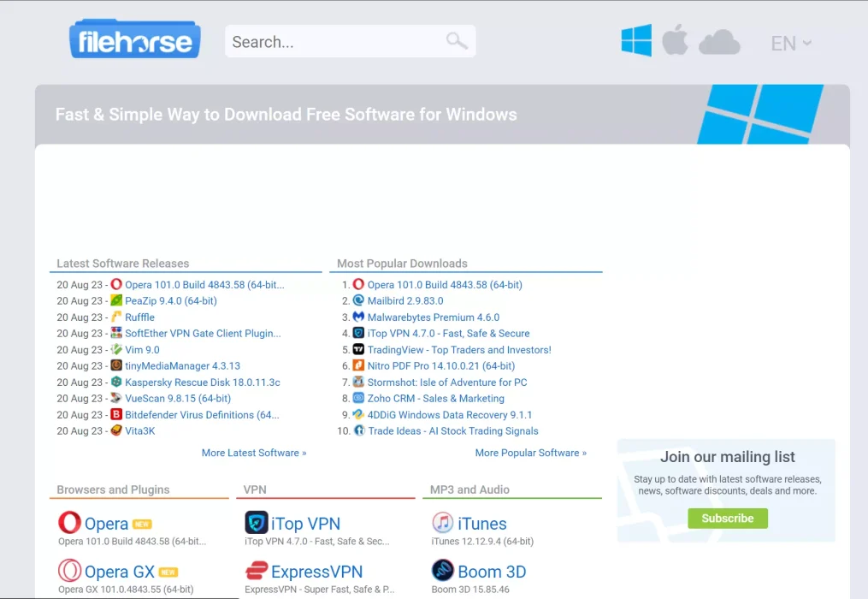Click the Ruffle icon in latest releases

[116, 317]
